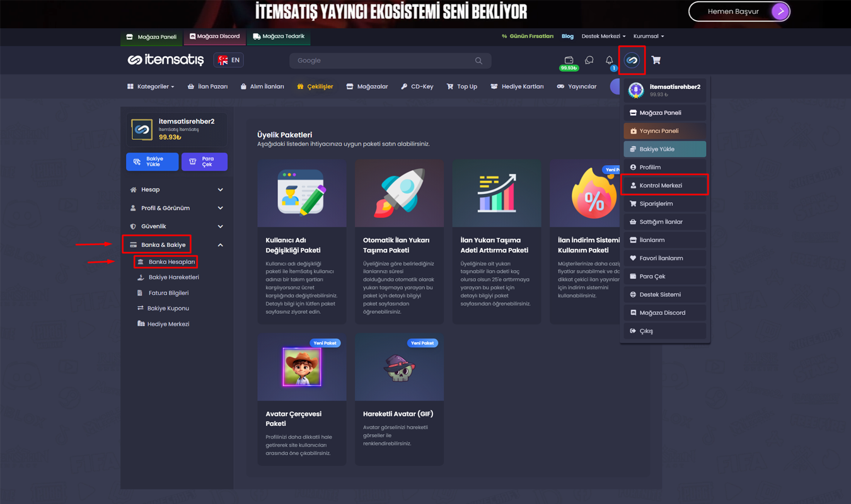851x504 pixels.
Task: Click the blue Bakiye Yükle sidebar button
Action: [152, 162]
